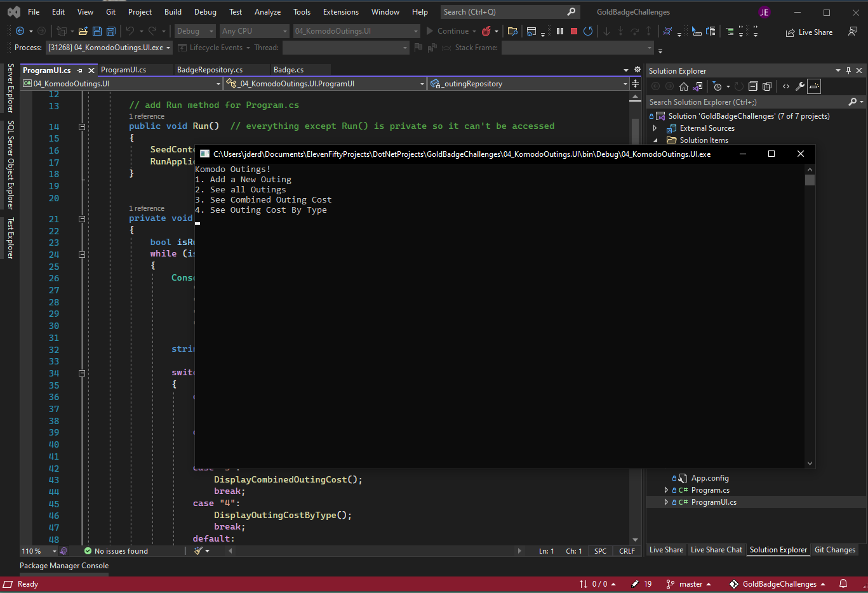Save the current file using the Save icon
This screenshot has width=868, height=593.
pos(97,31)
